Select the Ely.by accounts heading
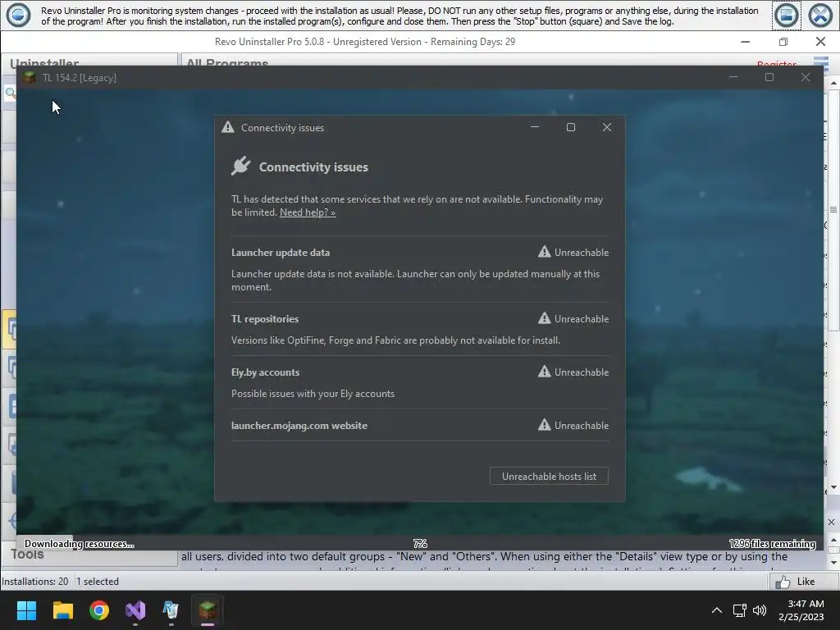840x630 pixels. coord(265,372)
